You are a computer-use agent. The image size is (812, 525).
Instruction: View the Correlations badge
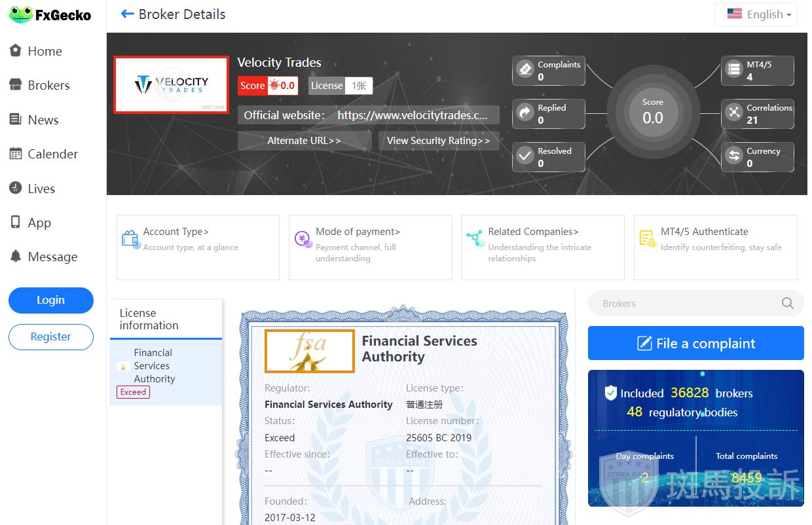click(757, 114)
